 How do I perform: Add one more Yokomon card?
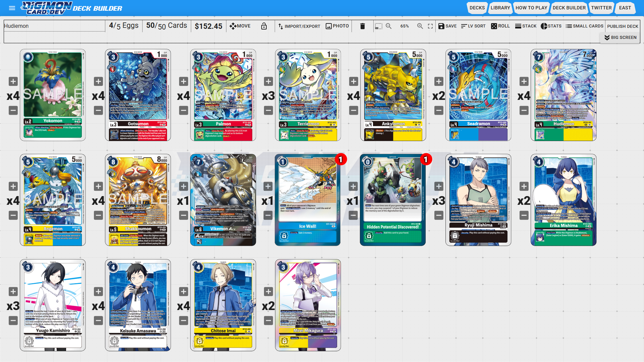(x=13, y=81)
